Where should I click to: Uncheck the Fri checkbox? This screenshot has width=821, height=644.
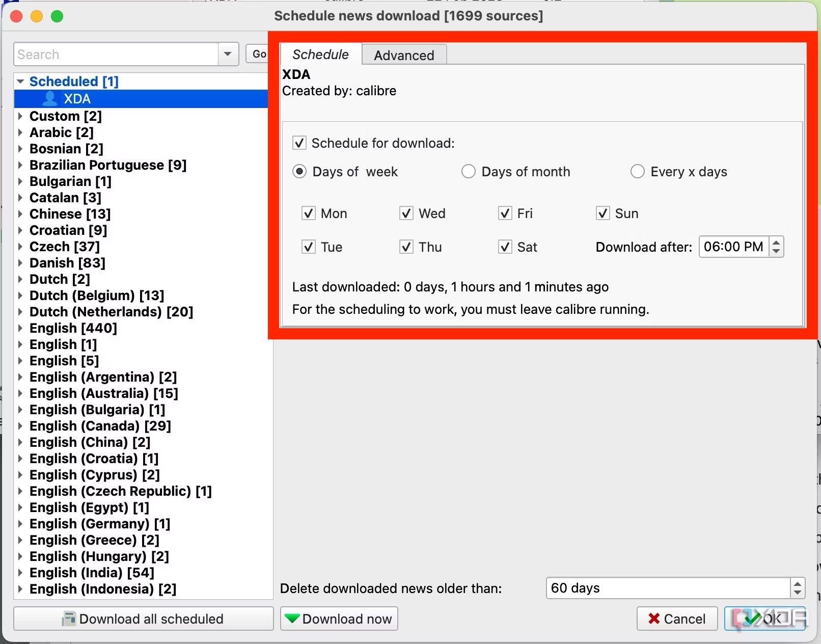pyautogui.click(x=505, y=213)
